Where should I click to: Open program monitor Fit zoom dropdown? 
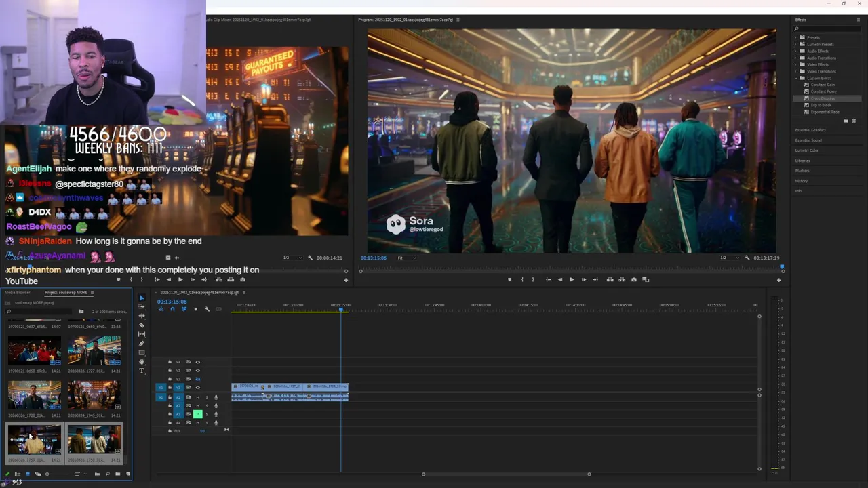pyautogui.click(x=407, y=258)
